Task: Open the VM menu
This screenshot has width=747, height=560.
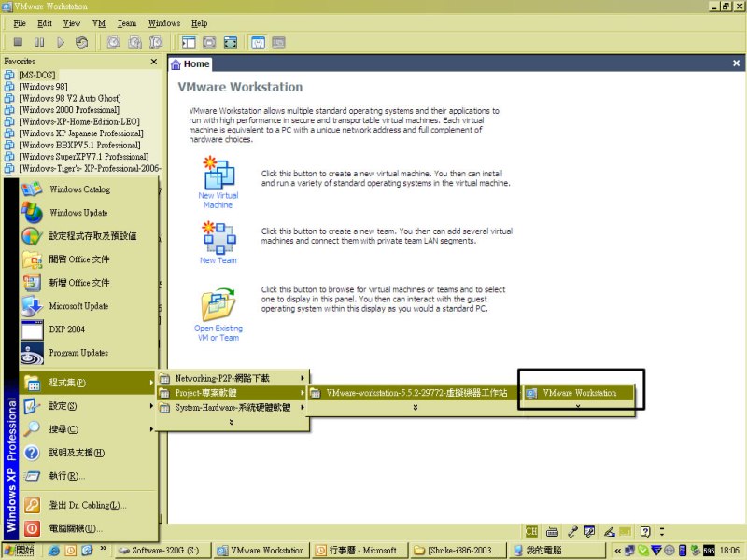Action: point(99,23)
